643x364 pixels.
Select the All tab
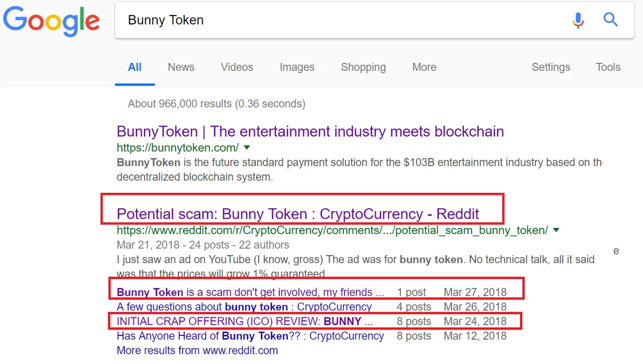coord(135,67)
